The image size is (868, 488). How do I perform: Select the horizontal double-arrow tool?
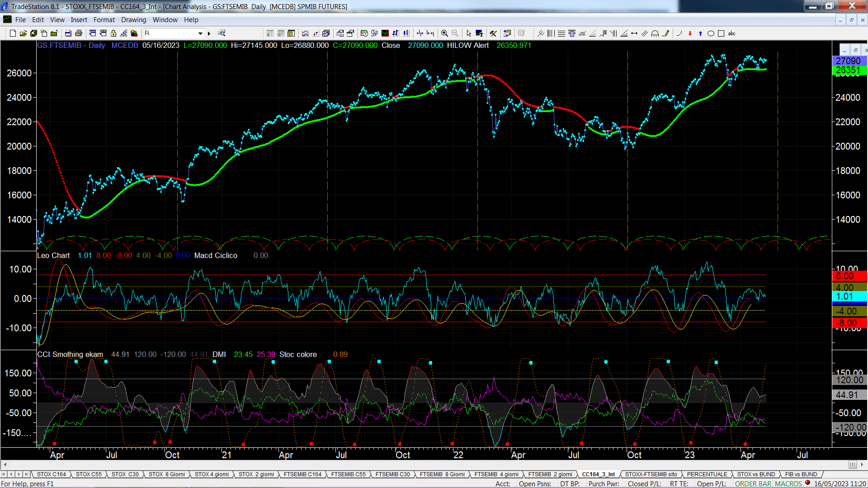(634, 33)
